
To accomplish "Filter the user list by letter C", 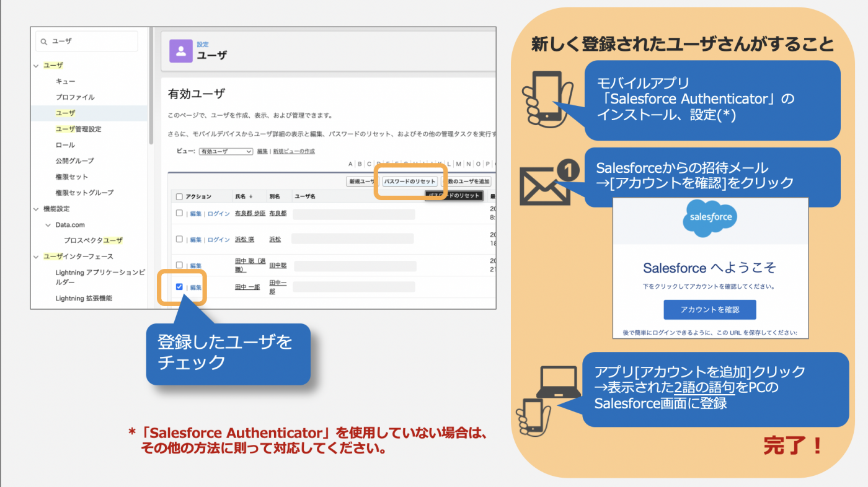I will point(369,164).
